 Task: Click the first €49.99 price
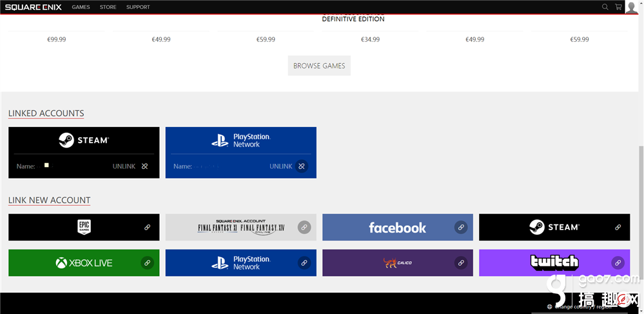click(161, 40)
